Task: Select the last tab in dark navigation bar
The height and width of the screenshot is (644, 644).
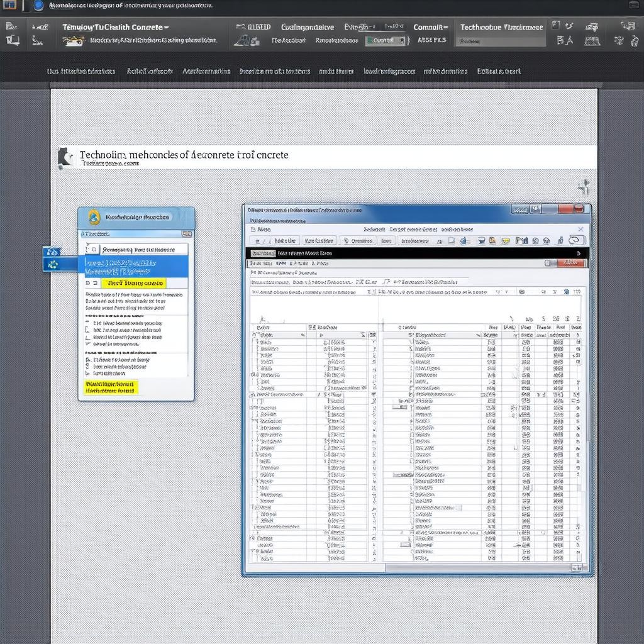Action: (499, 71)
